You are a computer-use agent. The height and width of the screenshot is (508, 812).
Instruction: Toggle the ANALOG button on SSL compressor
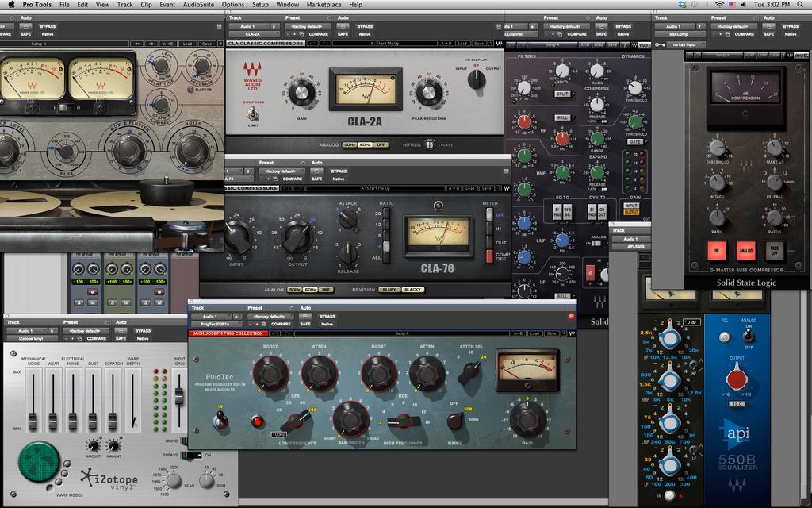pos(746,251)
